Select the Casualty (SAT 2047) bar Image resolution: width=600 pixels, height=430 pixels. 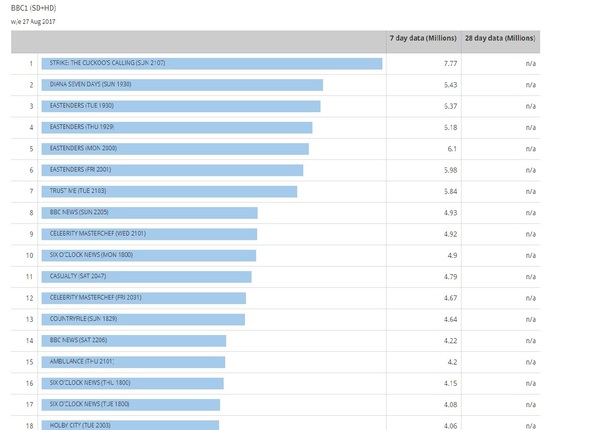pos(147,277)
